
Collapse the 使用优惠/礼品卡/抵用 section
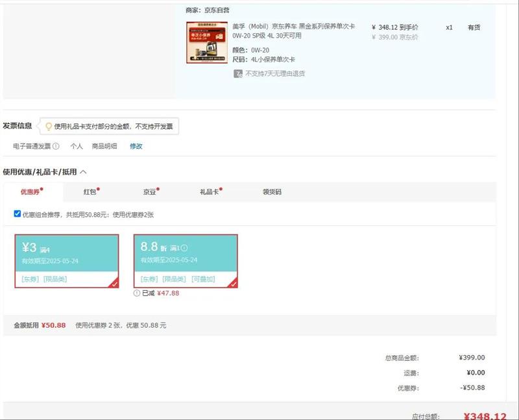(x=84, y=172)
